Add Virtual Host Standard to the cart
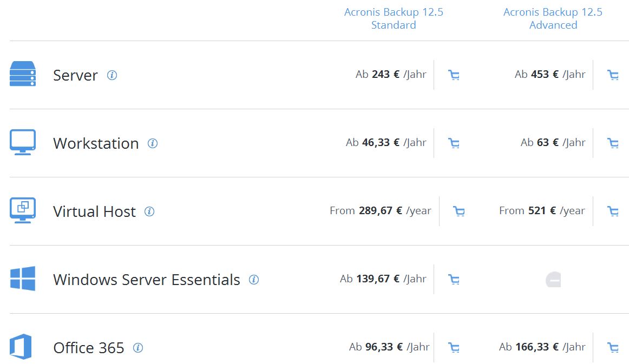The width and height of the screenshot is (629, 364). click(x=459, y=211)
